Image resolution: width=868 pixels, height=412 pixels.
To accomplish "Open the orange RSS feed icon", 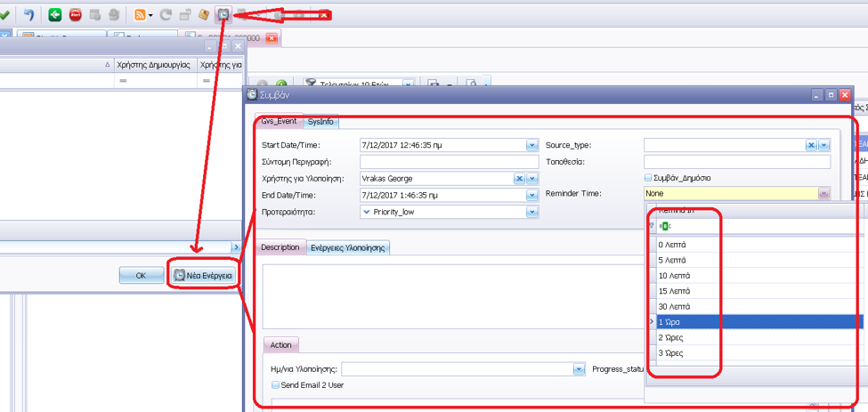I will pyautogui.click(x=140, y=14).
